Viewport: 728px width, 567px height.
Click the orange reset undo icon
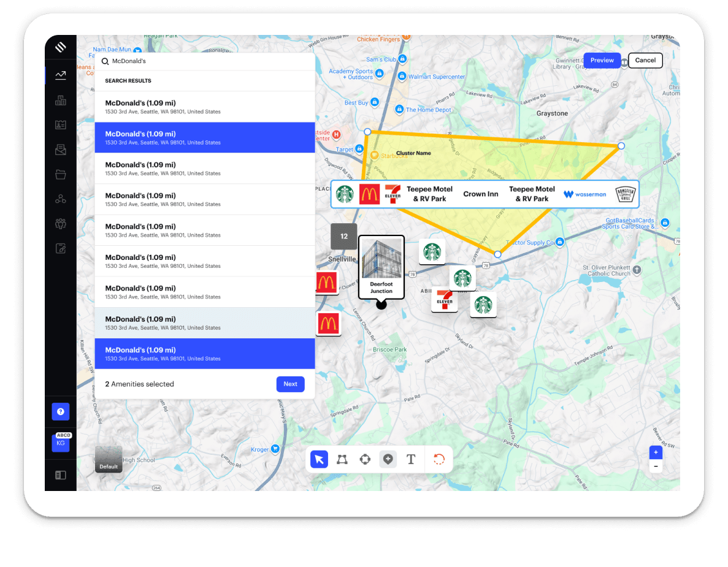(439, 459)
